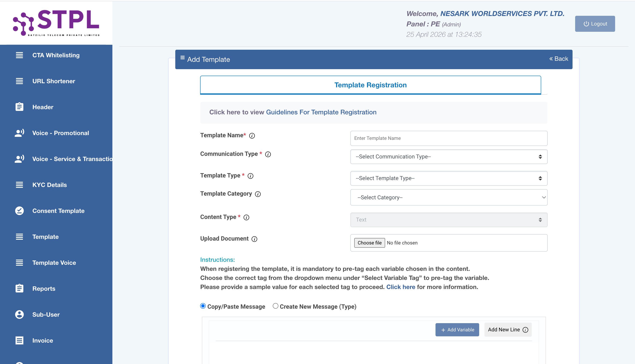The width and height of the screenshot is (635, 364).
Task: Click the info icon beside Template Type
Action: tap(250, 176)
